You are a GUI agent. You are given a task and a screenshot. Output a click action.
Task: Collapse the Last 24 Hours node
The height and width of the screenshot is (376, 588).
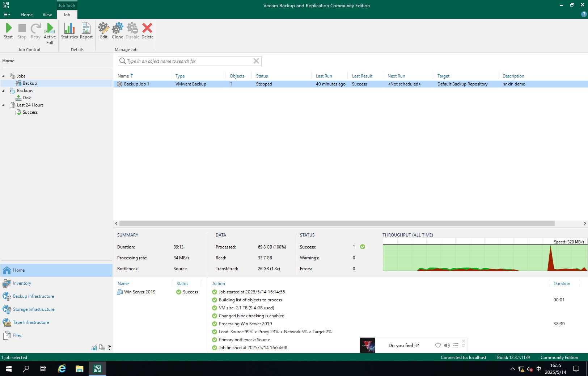click(4, 105)
